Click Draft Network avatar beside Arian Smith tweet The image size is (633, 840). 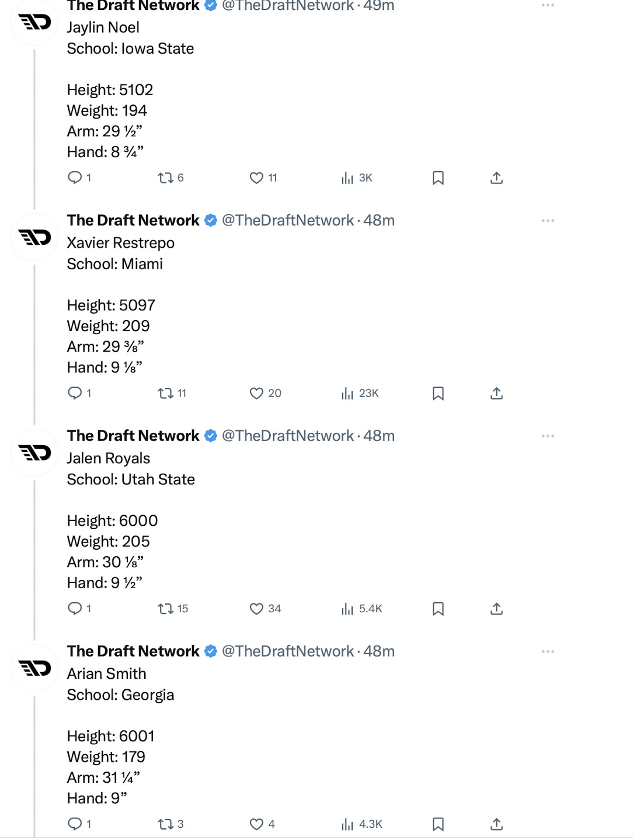coord(35,668)
